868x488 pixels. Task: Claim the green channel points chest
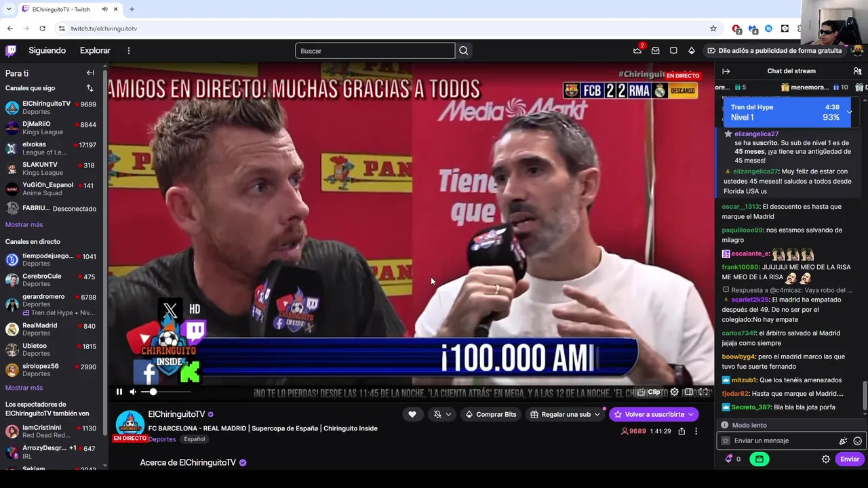click(759, 459)
